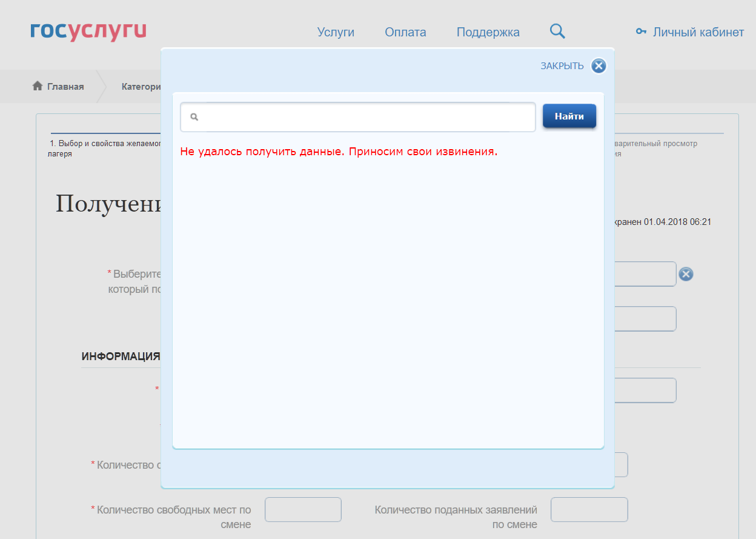756x539 pixels.
Task: Click the magnifier icon inside the dialog search box
Action: [194, 117]
